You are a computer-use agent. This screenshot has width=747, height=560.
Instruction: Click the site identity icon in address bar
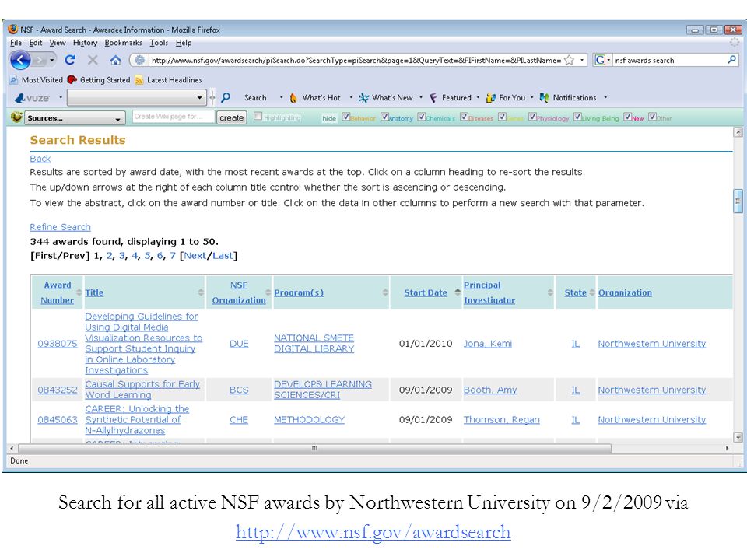pos(139,60)
